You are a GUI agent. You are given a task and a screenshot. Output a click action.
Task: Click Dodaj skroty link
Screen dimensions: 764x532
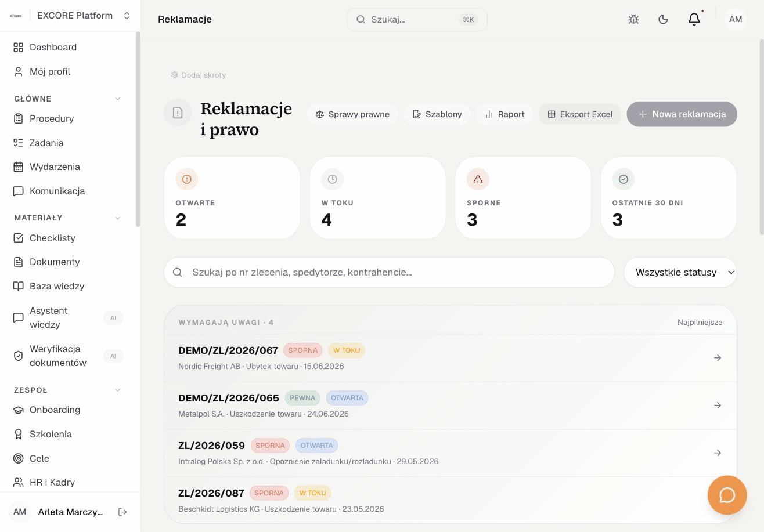tap(198, 75)
